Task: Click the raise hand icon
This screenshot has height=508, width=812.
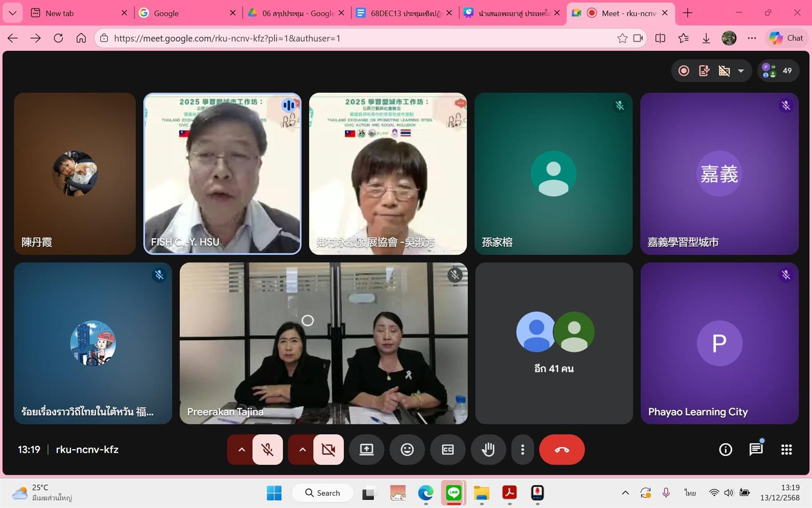Action: pos(488,450)
